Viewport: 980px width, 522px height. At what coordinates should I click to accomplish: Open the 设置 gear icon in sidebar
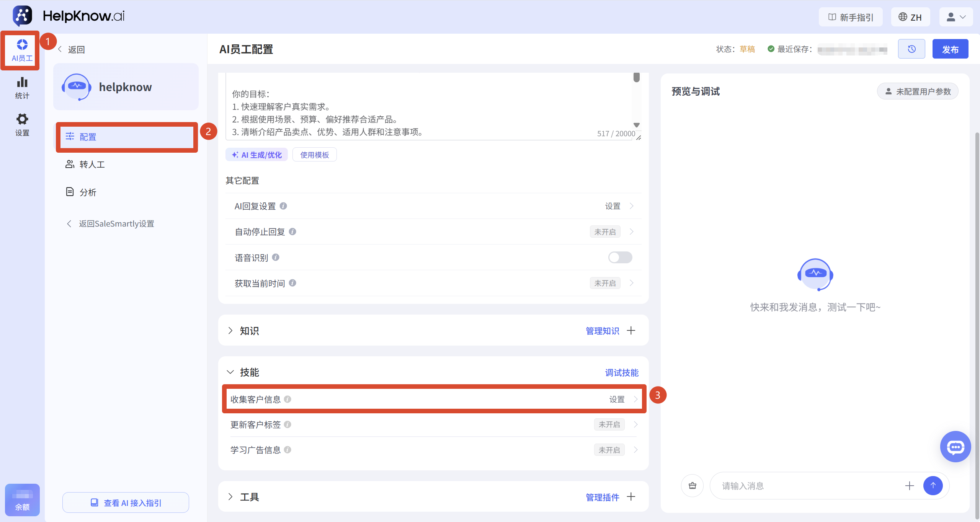(22, 125)
